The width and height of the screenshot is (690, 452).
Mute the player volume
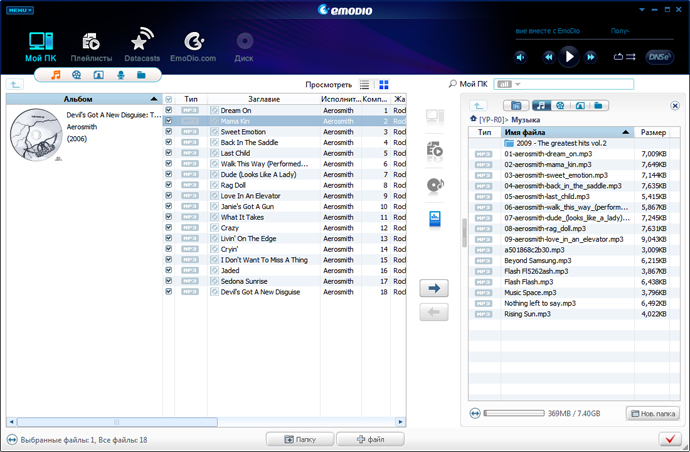click(x=521, y=57)
